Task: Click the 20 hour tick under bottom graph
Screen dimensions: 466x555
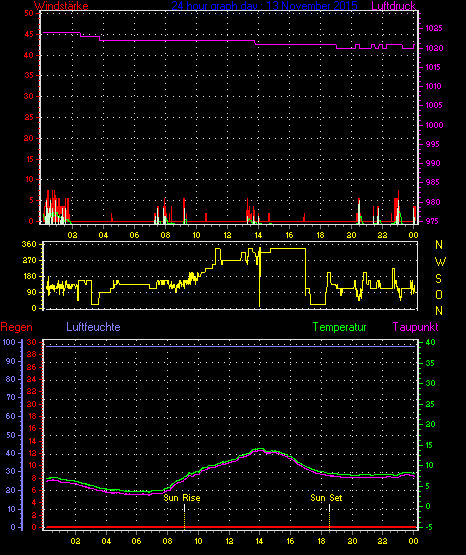Action: pyautogui.click(x=352, y=541)
